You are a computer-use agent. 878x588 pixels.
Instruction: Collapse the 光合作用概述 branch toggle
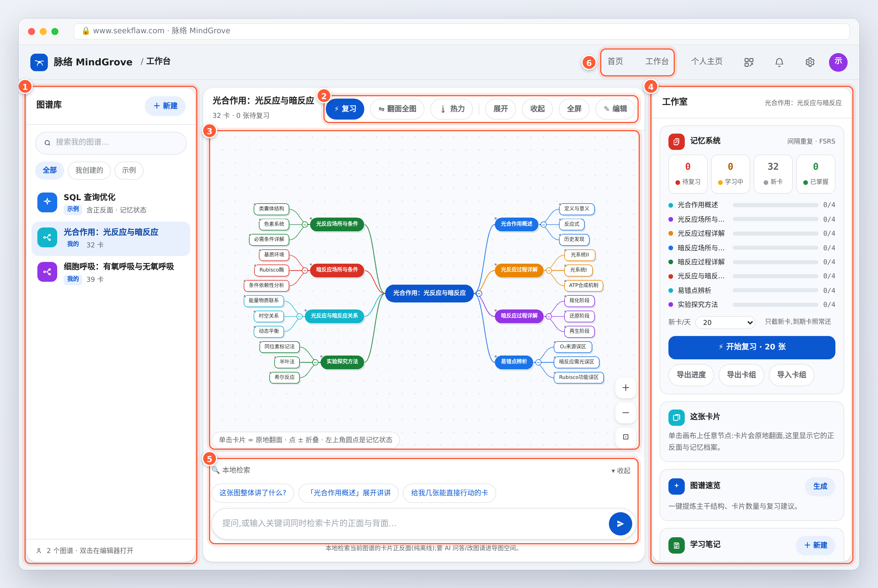pyautogui.click(x=543, y=225)
